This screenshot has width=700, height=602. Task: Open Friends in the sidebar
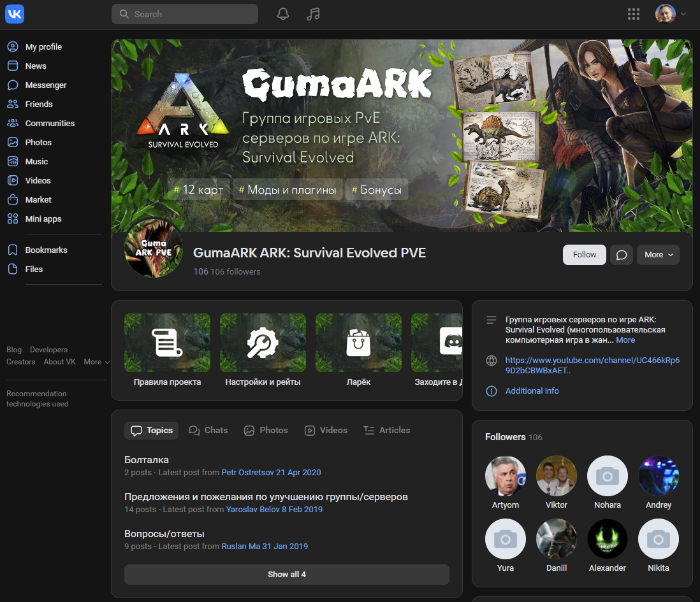[x=39, y=104]
